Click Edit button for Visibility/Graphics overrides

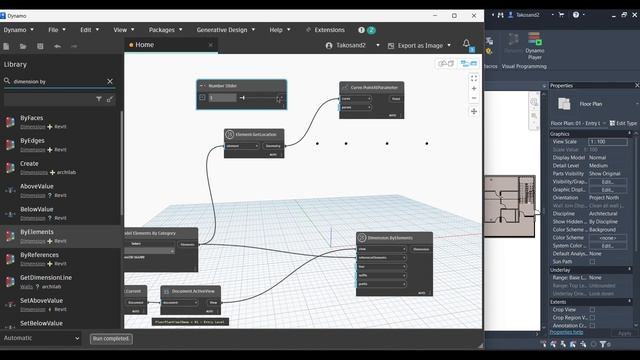click(607, 182)
